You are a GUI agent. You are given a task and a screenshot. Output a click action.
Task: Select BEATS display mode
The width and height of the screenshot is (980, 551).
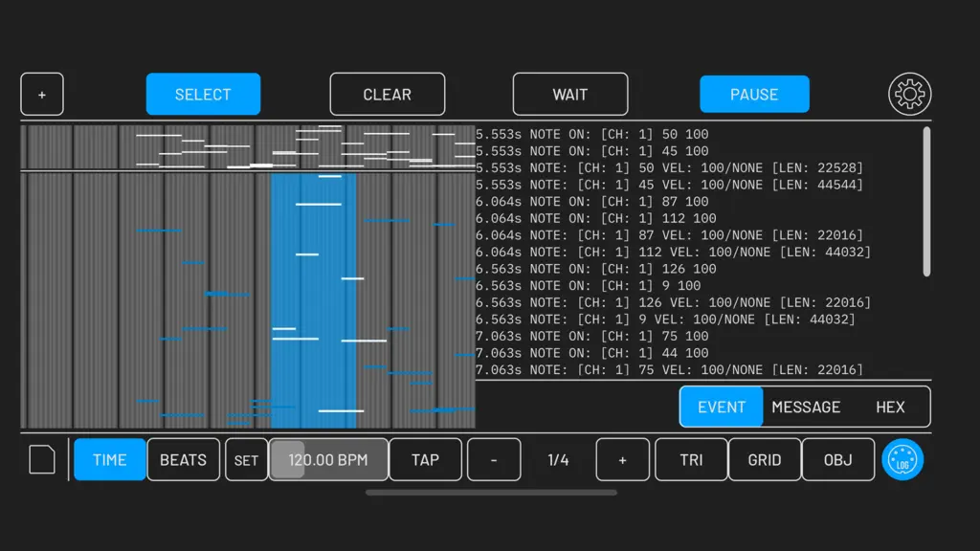[183, 460]
